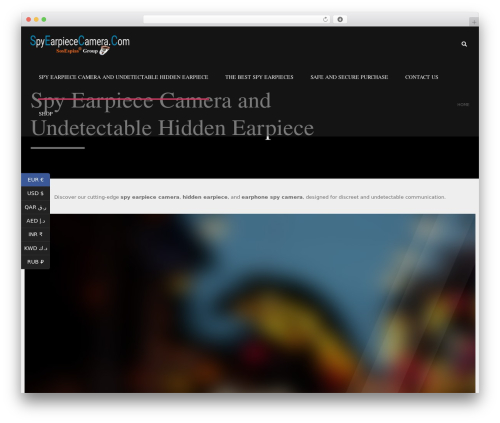Open the Shop menu item
This screenshot has width=500, height=423.
[x=46, y=114]
